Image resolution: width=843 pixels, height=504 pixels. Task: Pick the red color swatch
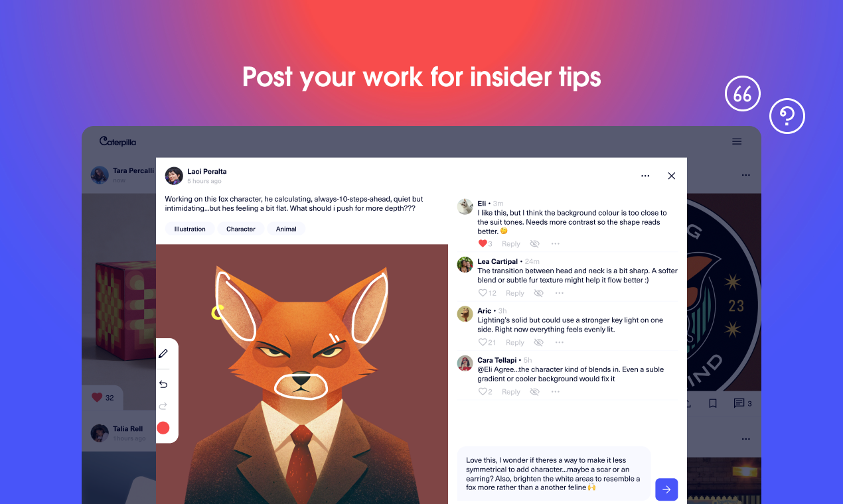coord(163,428)
